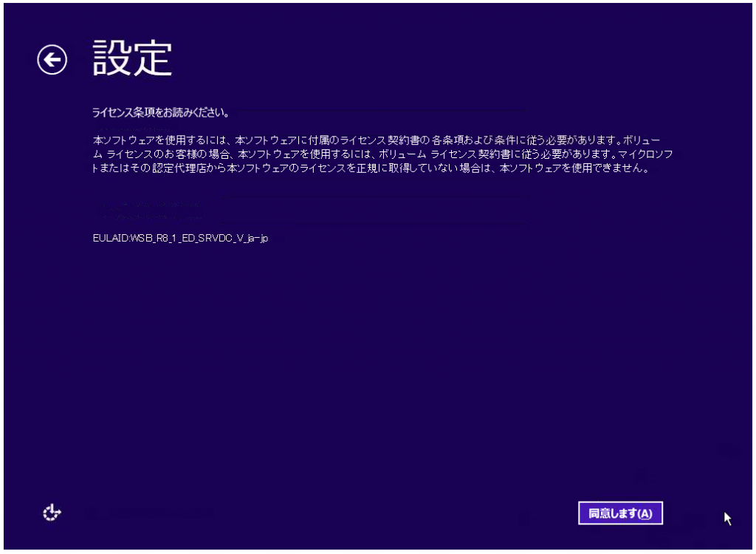The image size is (756, 554).
Task: Click the 同意します(A) accept button
Action: (x=620, y=513)
